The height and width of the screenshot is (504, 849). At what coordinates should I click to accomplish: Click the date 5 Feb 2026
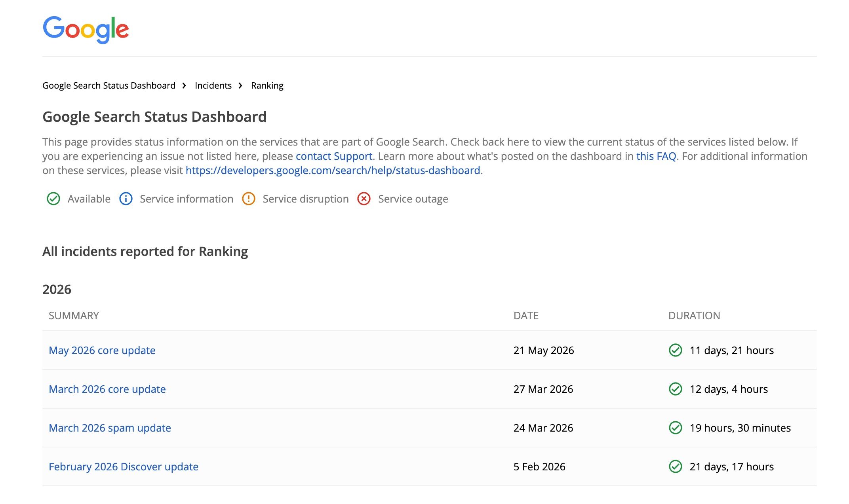(x=539, y=466)
